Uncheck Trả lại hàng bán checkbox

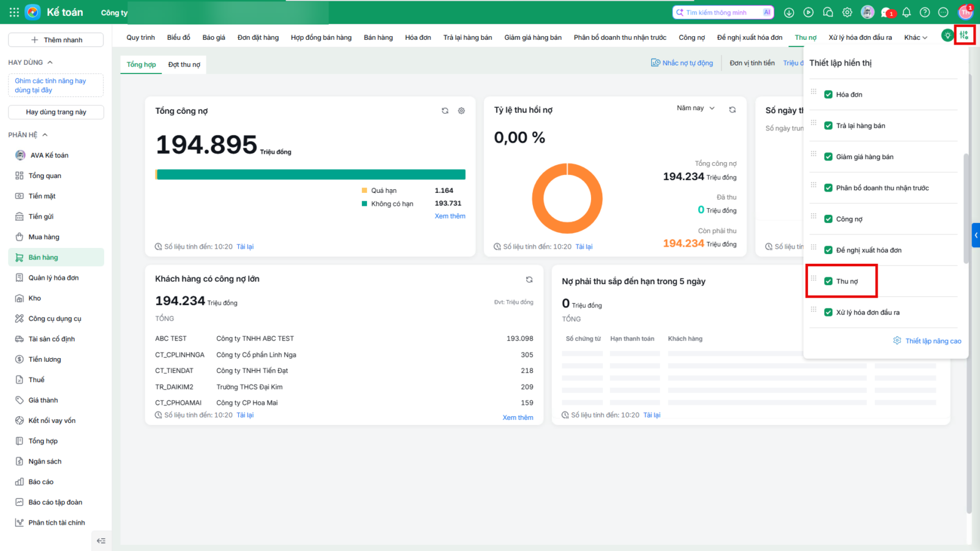point(828,126)
